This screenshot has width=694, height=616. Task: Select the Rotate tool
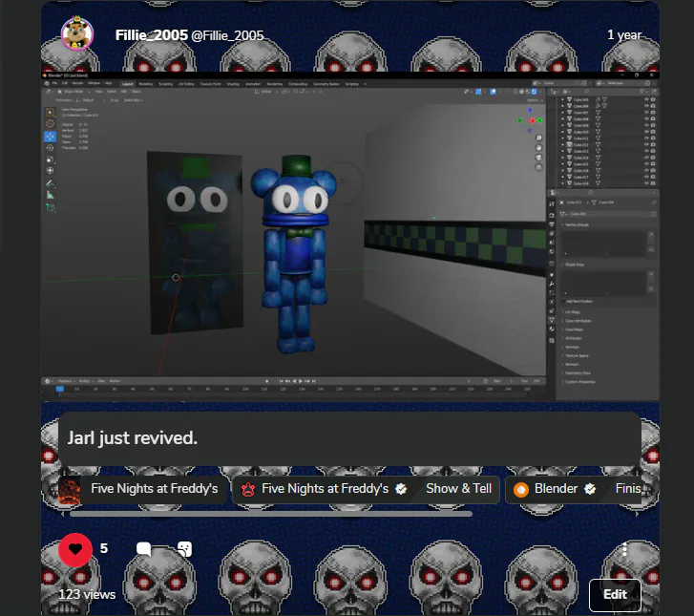click(x=50, y=148)
